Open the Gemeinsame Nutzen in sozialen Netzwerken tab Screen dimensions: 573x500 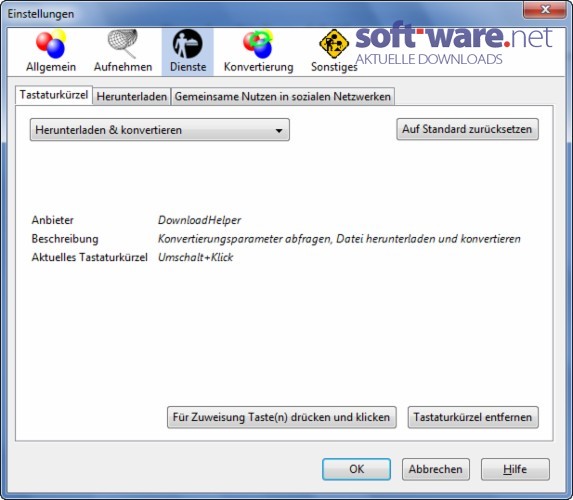[x=283, y=96]
